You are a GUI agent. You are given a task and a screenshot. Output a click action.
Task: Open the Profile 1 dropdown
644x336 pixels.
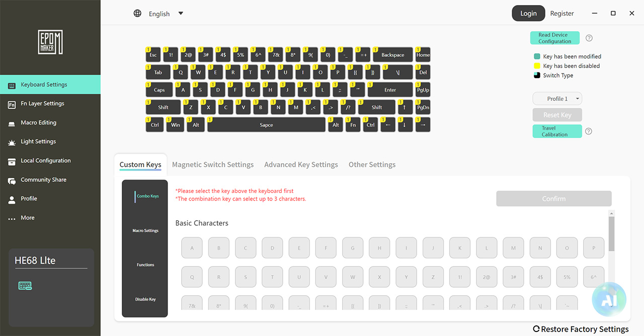(x=557, y=98)
